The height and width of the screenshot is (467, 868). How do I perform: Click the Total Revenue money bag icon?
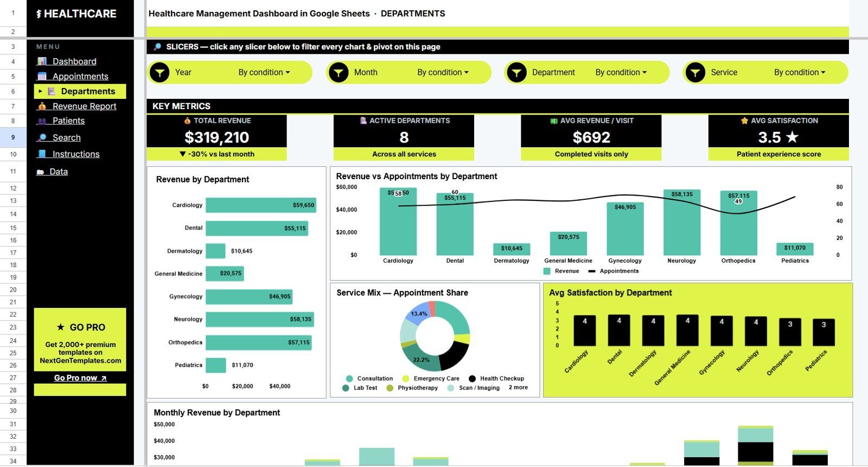187,121
